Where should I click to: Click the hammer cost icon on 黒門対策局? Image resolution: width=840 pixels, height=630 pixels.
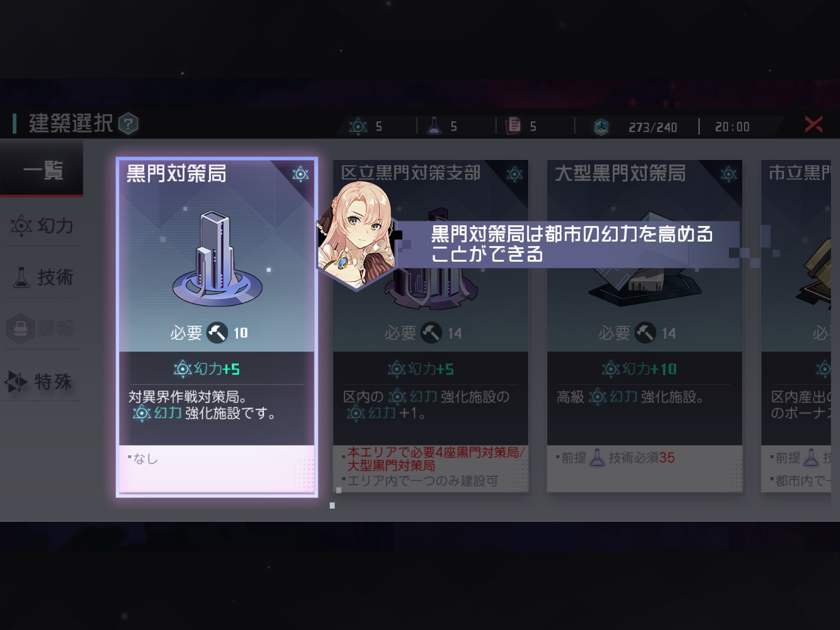pyautogui.click(x=217, y=333)
